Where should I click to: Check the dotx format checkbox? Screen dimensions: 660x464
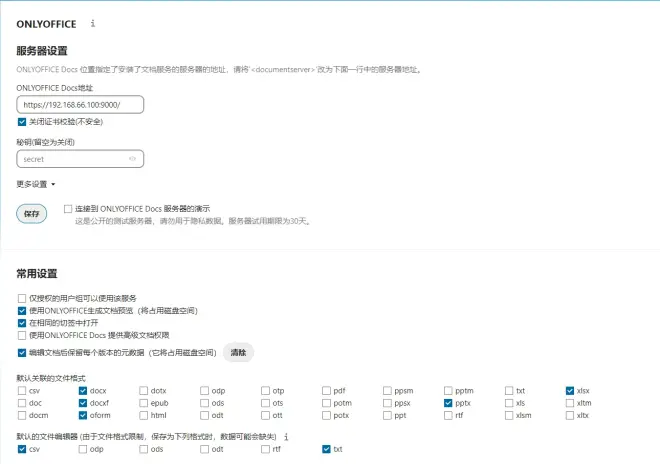144,391
